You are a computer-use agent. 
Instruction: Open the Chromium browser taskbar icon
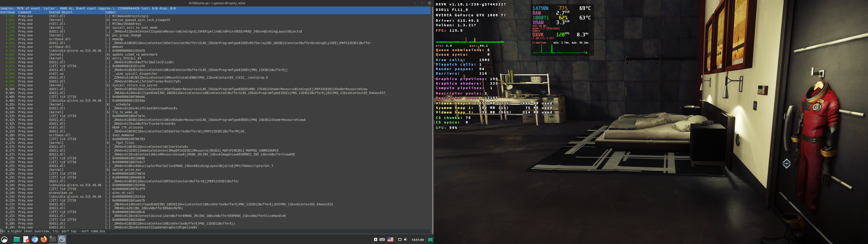(x=35, y=240)
